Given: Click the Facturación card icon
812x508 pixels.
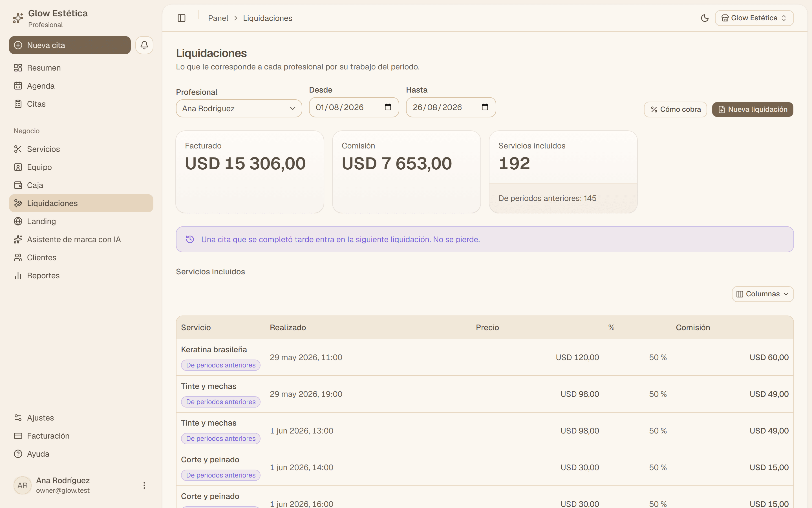Looking at the screenshot, I should (18, 436).
